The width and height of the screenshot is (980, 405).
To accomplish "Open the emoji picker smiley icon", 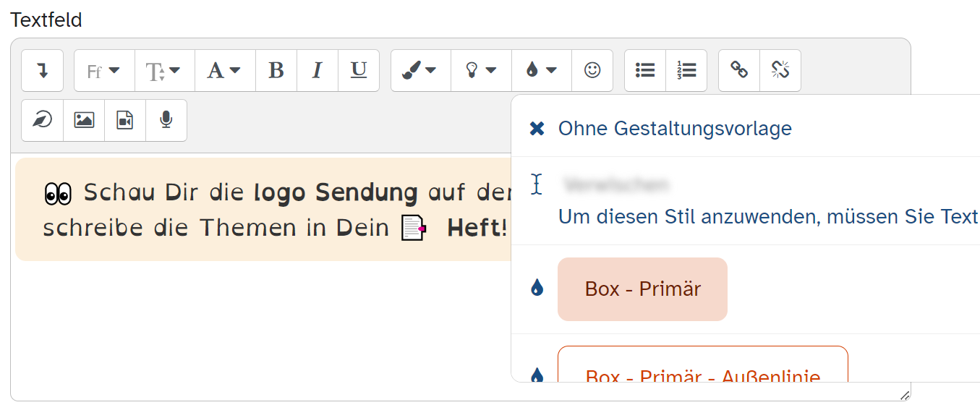I will tap(592, 71).
